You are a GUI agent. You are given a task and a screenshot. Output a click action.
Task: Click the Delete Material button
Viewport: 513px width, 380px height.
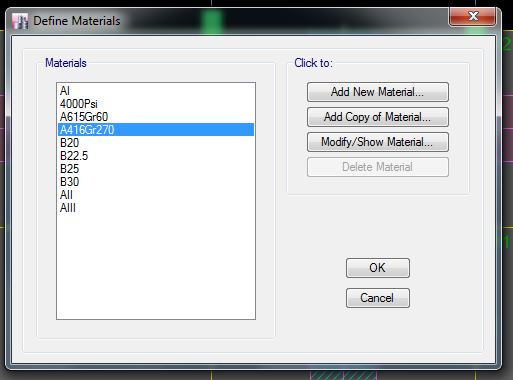coord(378,167)
